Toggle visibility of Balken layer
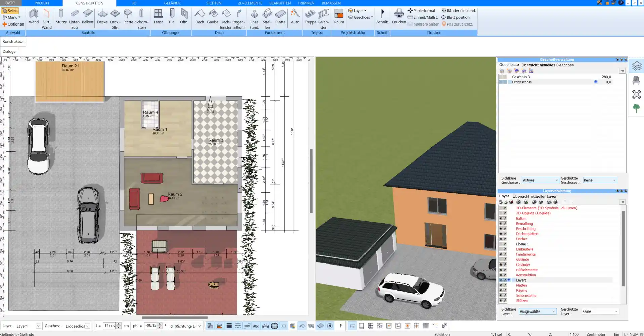644x336 pixels. click(501, 219)
